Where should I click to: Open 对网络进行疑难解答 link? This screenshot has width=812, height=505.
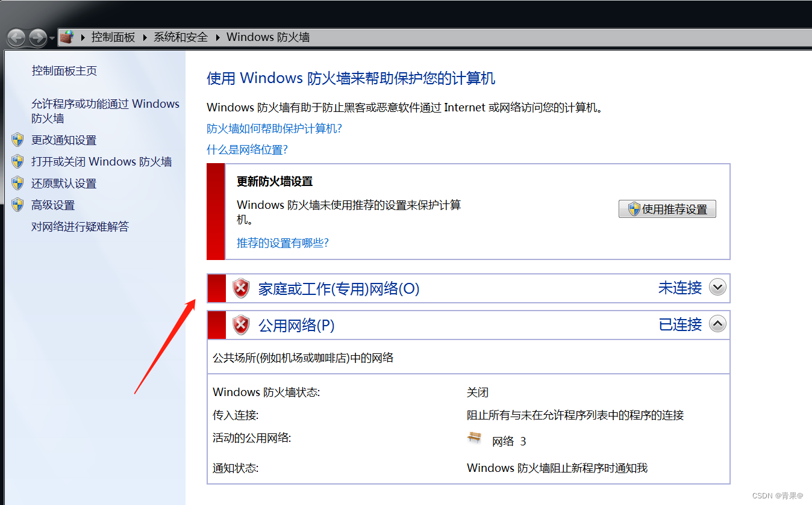click(80, 227)
